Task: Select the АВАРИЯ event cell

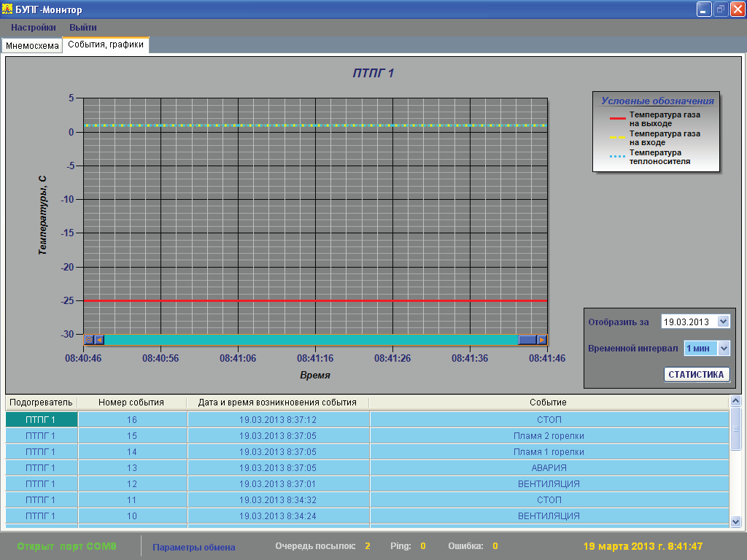Action: 549,467
